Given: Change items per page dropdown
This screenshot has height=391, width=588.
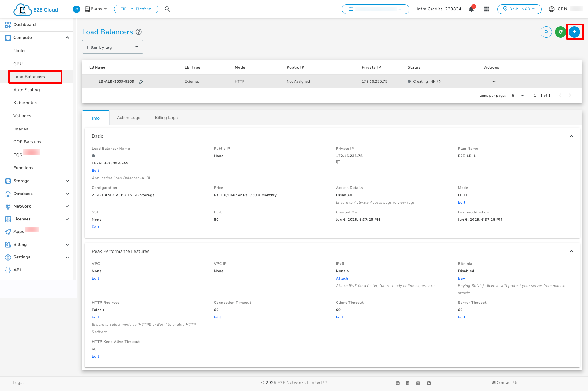Looking at the screenshot, I should point(518,96).
